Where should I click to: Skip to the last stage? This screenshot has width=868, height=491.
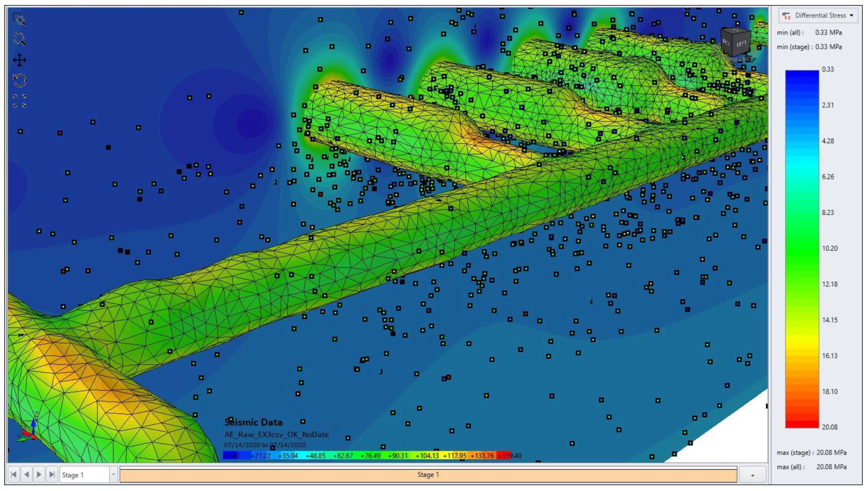click(52, 475)
